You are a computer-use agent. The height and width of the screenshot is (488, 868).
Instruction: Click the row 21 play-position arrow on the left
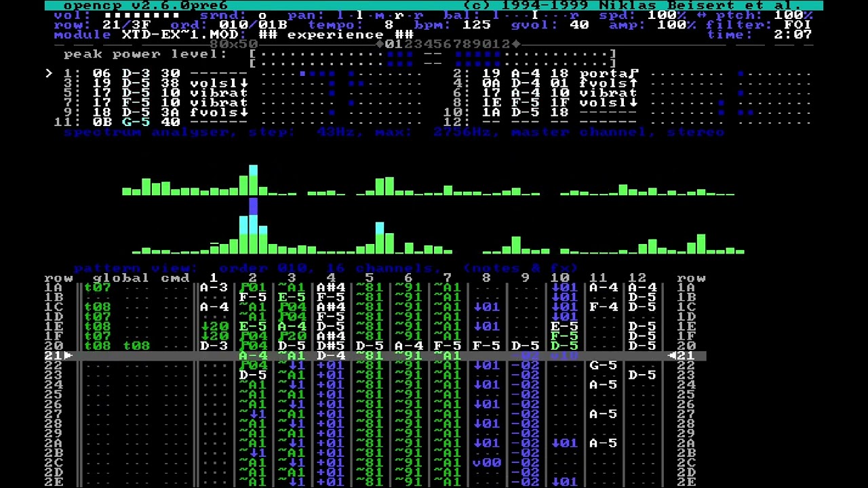[68, 356]
